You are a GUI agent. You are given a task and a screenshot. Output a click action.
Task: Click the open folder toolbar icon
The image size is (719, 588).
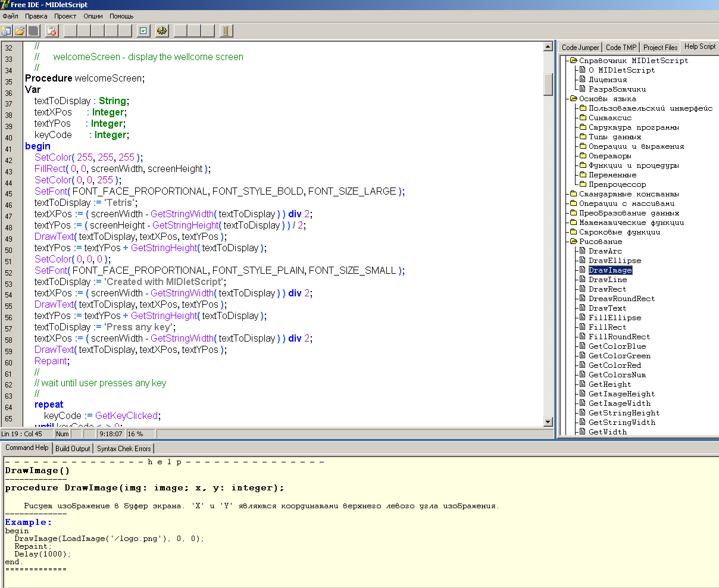coord(20,31)
